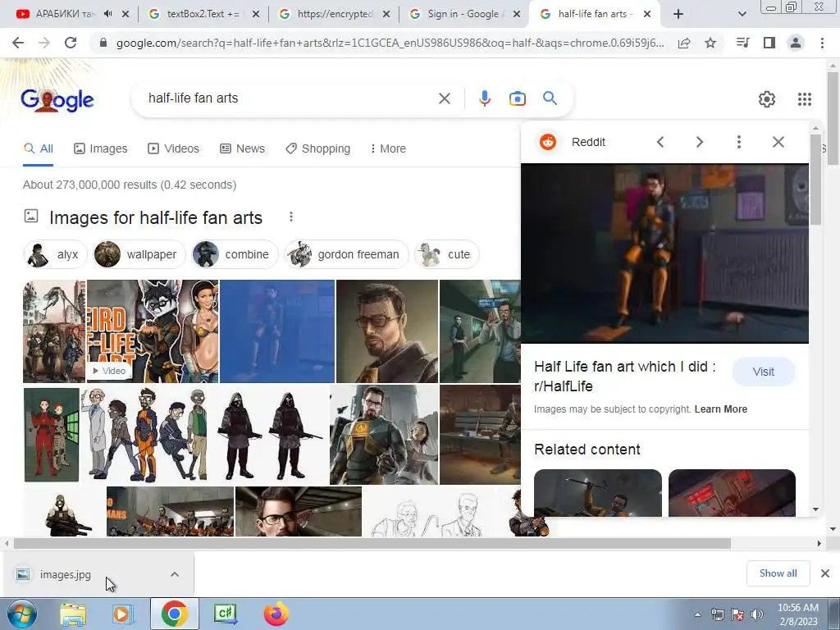Open Chrome three-dot menu
Viewport: 840px width, 630px height.
(x=822, y=43)
